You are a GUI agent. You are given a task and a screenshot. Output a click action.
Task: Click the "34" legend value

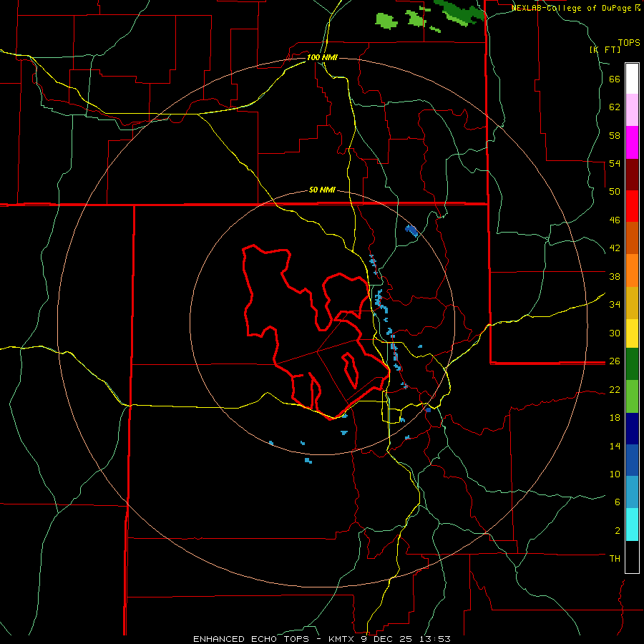(x=615, y=304)
